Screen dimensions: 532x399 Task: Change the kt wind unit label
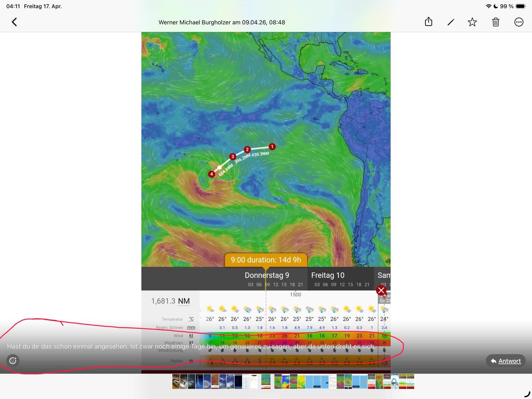191,336
